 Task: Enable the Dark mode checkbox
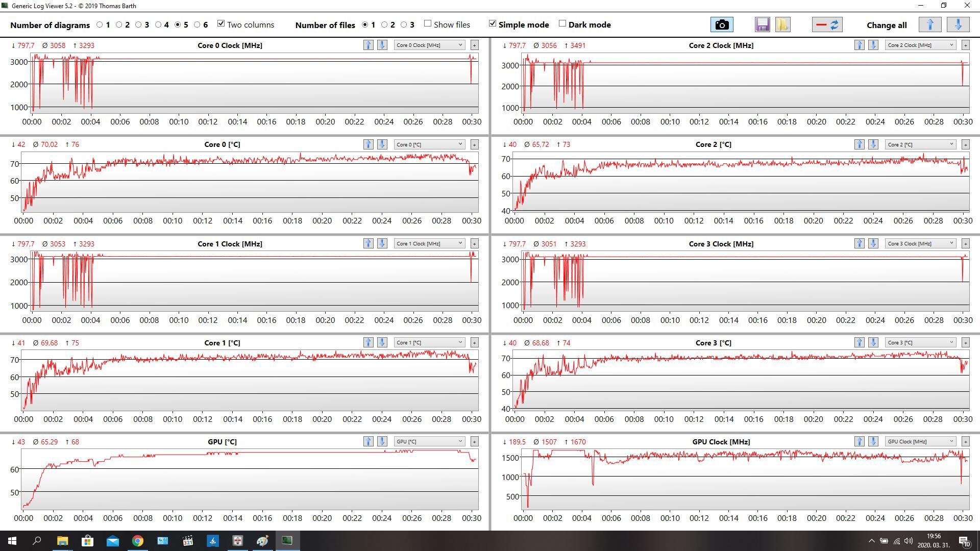pos(562,23)
